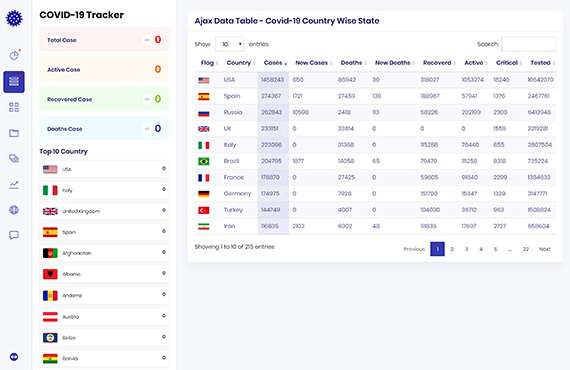Sort table by Deaths column
Viewport: 570px width, 370px height.
[x=353, y=63]
